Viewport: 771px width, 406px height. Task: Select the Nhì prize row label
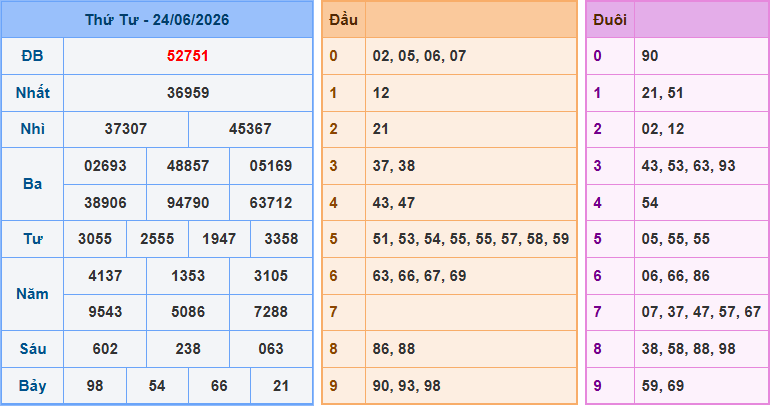(32, 129)
